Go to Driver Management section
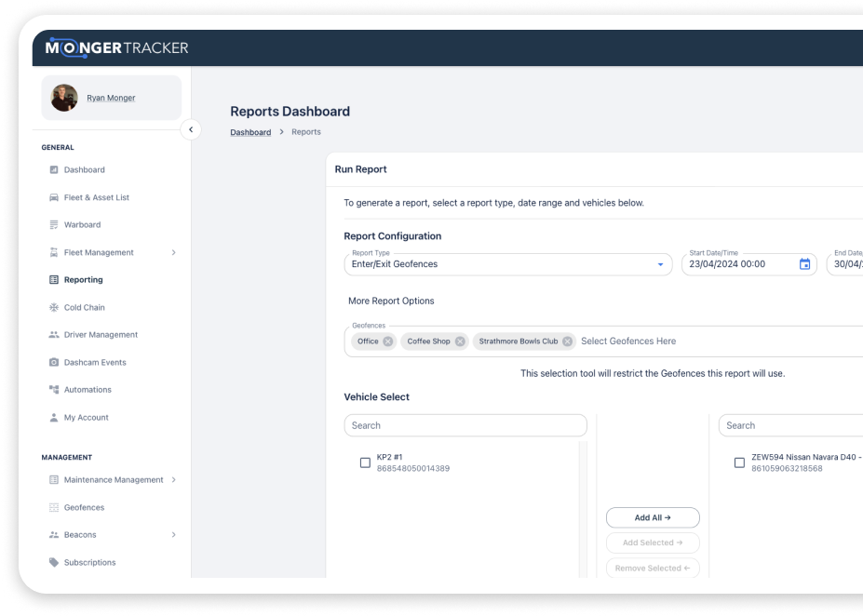863x616 pixels. click(101, 335)
